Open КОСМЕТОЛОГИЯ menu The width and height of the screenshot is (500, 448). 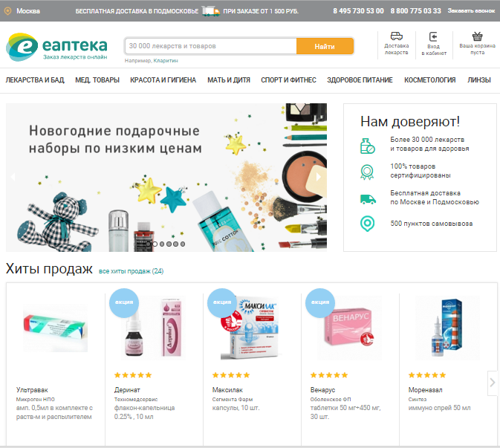(x=430, y=80)
